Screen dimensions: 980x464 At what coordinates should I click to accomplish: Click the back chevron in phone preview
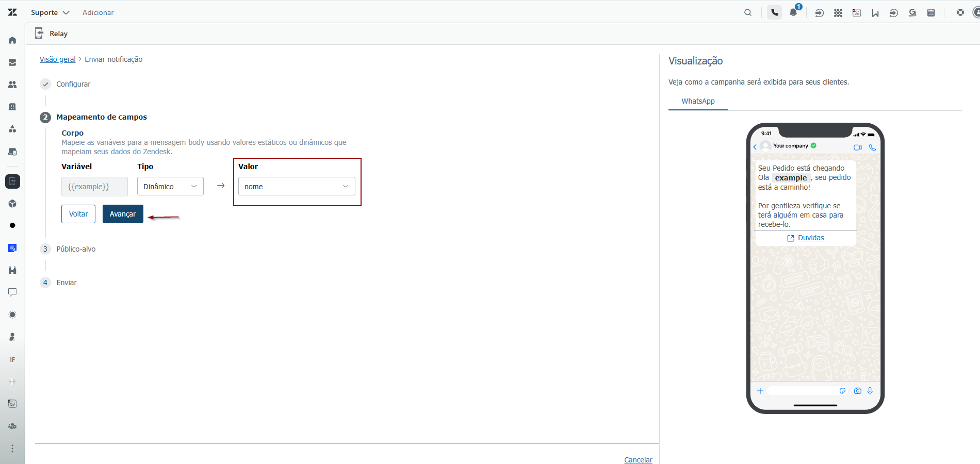755,147
